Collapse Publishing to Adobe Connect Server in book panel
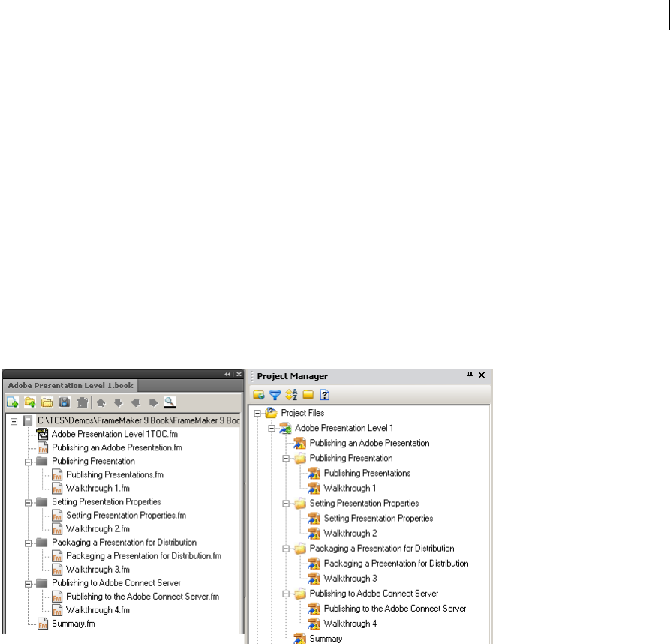Viewport: 670px width, 644px height. click(x=29, y=584)
